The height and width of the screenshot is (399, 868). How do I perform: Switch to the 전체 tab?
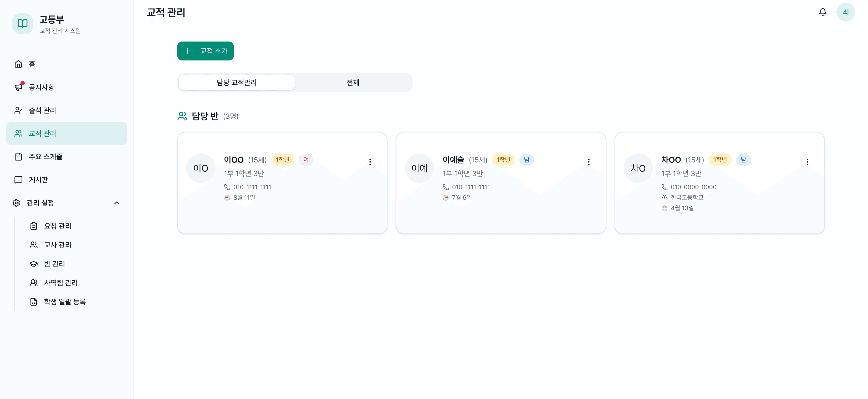(353, 83)
